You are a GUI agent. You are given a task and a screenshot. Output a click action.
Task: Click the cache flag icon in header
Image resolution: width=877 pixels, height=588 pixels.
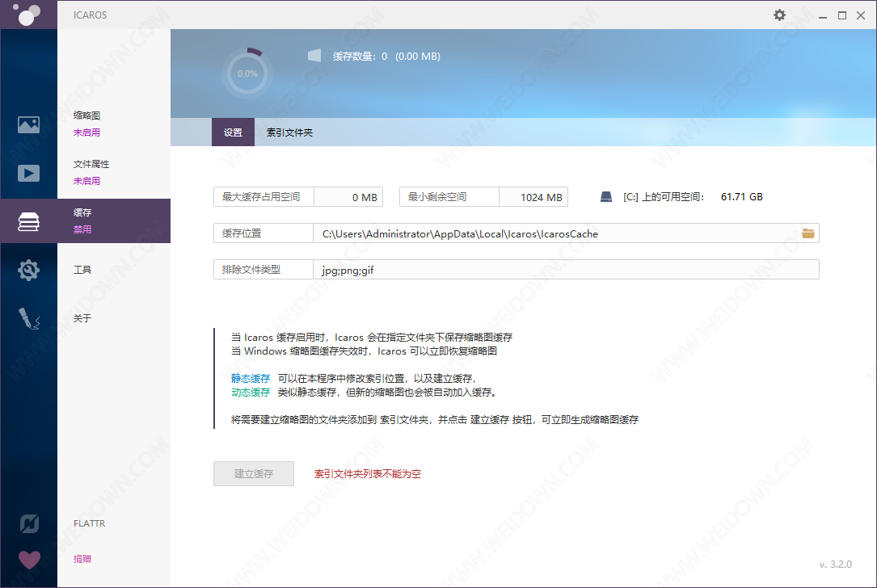coord(314,55)
